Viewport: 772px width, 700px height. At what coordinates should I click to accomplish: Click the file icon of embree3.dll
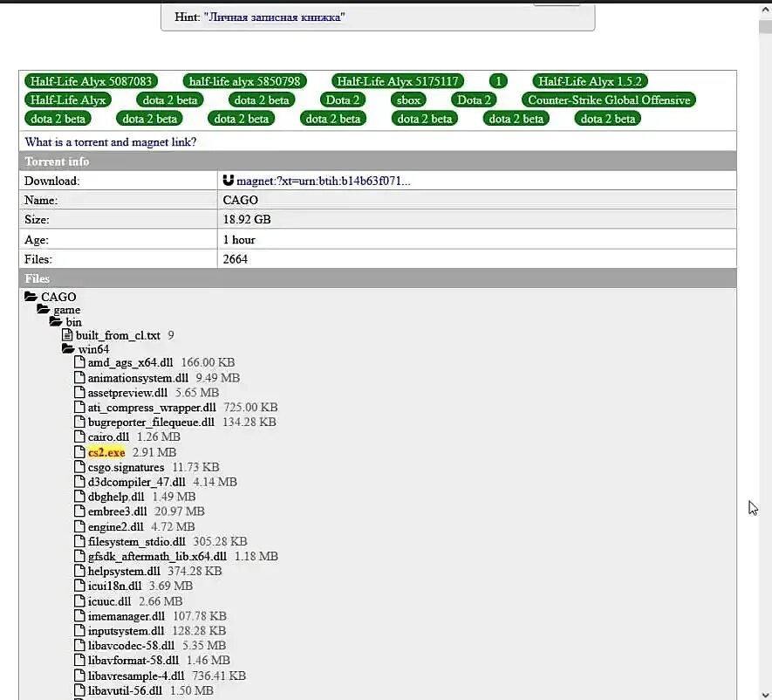(x=79, y=511)
